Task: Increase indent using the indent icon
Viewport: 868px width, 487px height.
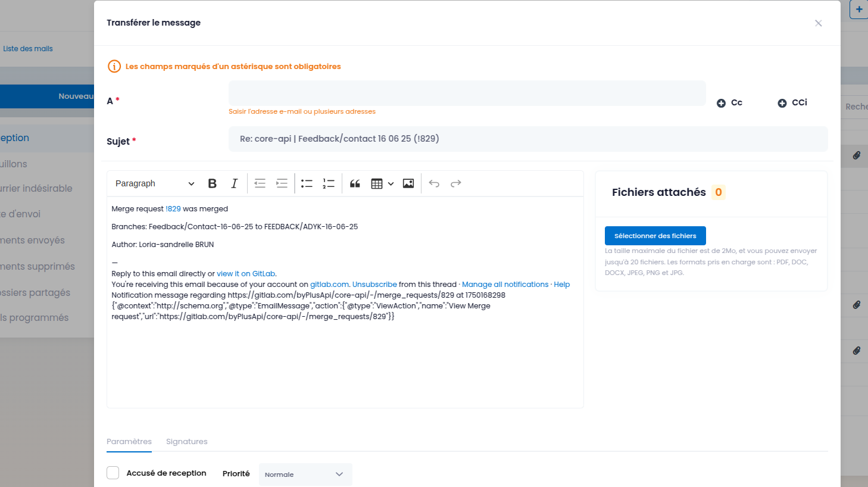Action: tap(282, 183)
